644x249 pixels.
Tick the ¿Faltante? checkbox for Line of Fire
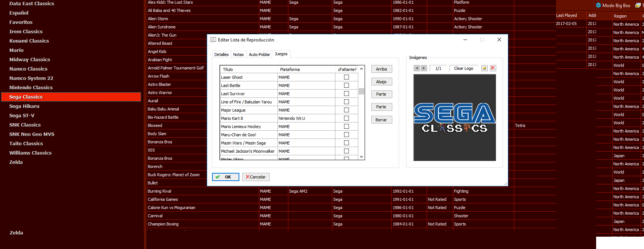(346, 102)
